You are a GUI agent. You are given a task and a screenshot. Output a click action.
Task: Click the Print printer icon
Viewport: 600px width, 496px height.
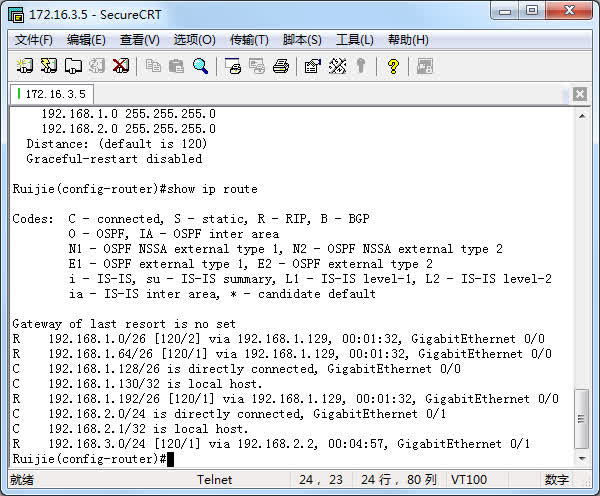pyautogui.click(x=281, y=66)
